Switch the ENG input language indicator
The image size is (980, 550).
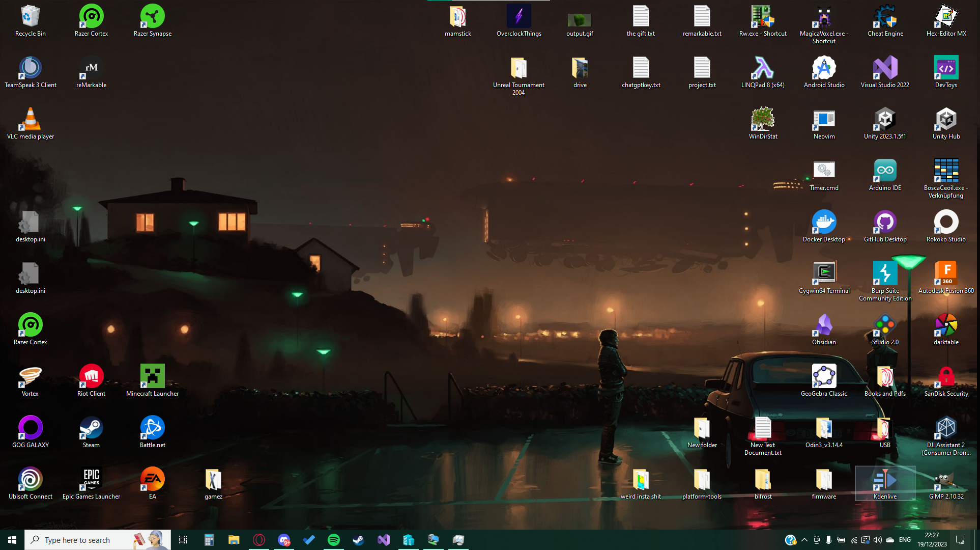(905, 540)
